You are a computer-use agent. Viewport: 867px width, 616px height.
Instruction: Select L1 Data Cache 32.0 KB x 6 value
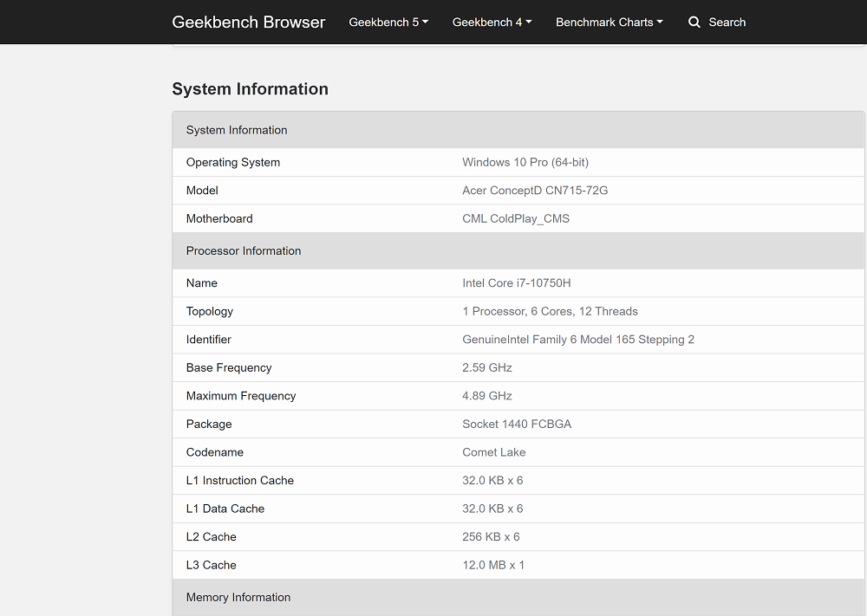pos(492,509)
